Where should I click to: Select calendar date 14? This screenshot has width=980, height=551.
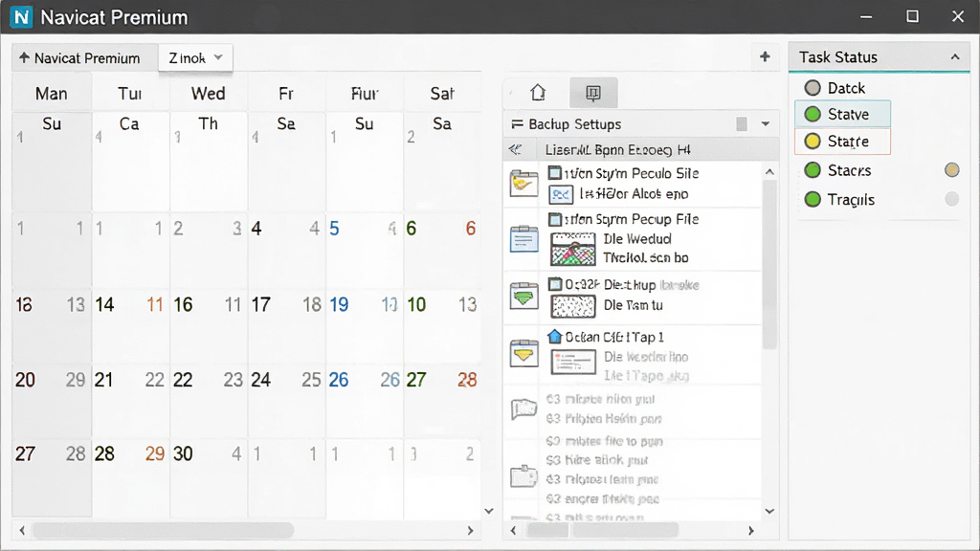(x=105, y=305)
